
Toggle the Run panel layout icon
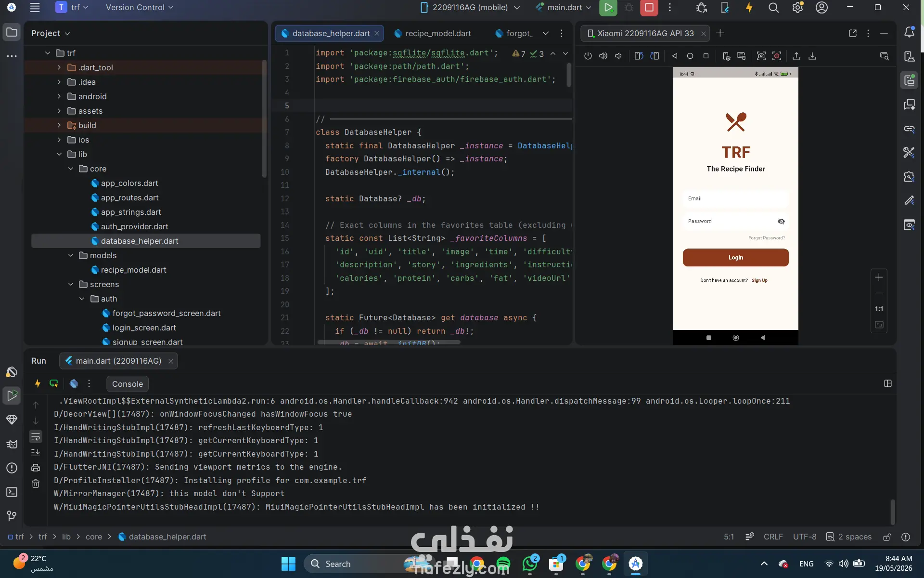[888, 383]
